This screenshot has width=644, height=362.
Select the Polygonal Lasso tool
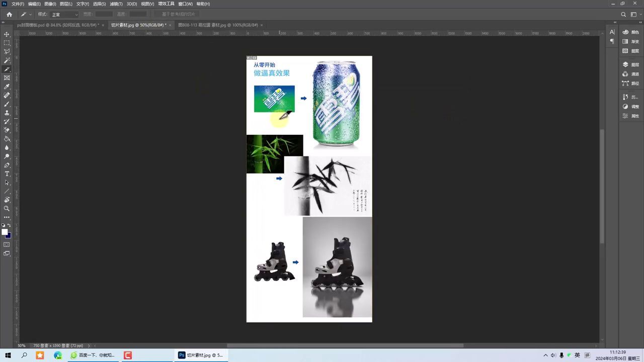[7, 52]
